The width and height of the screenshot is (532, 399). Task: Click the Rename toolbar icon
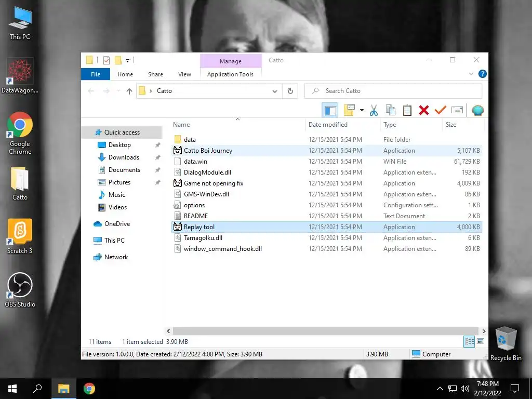(x=457, y=110)
